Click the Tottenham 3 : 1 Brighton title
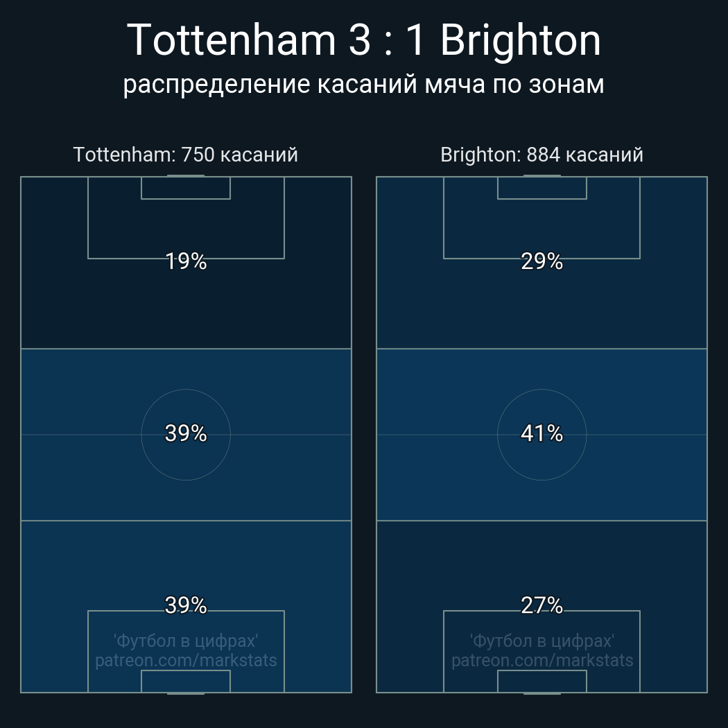This screenshot has width=728, height=728. coord(364,40)
